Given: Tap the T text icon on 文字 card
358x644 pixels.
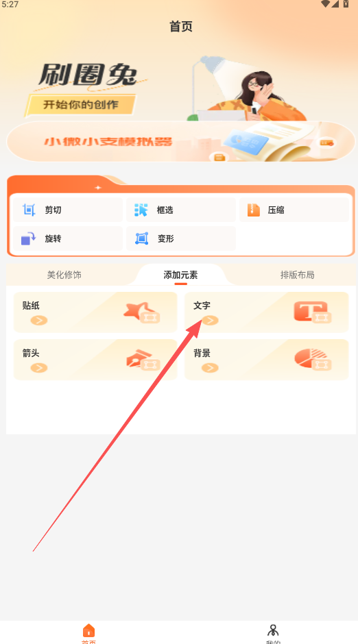Looking at the screenshot, I should (313, 312).
